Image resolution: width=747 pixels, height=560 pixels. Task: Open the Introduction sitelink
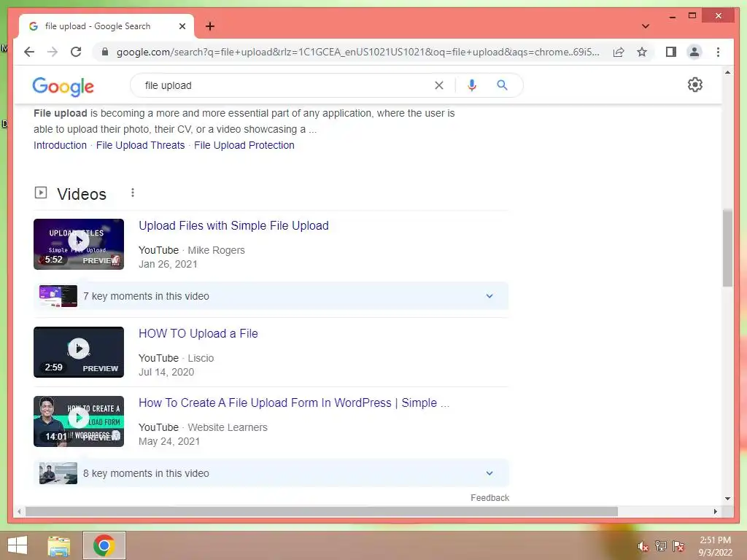coord(60,145)
